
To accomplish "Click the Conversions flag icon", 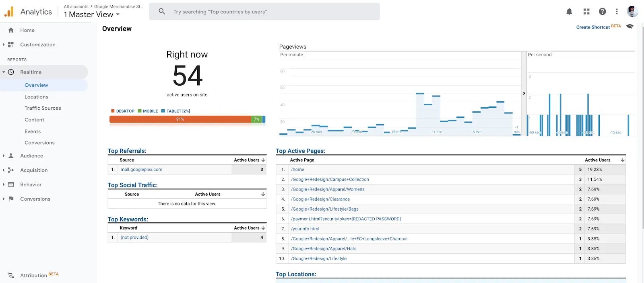I will click(x=11, y=199).
